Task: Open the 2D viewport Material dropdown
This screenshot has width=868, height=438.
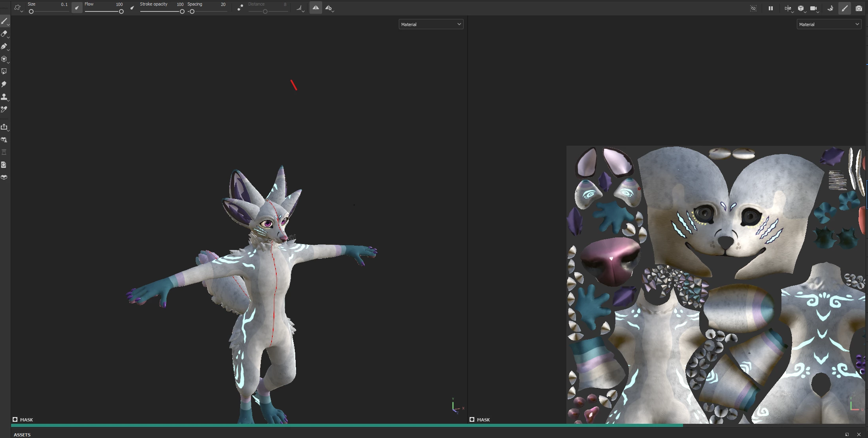Action: 829,24
